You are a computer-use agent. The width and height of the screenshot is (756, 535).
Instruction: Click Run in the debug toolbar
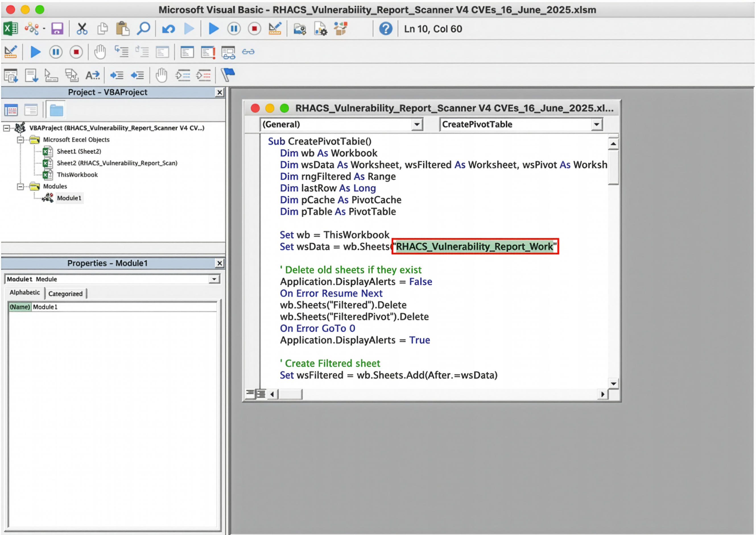(36, 52)
